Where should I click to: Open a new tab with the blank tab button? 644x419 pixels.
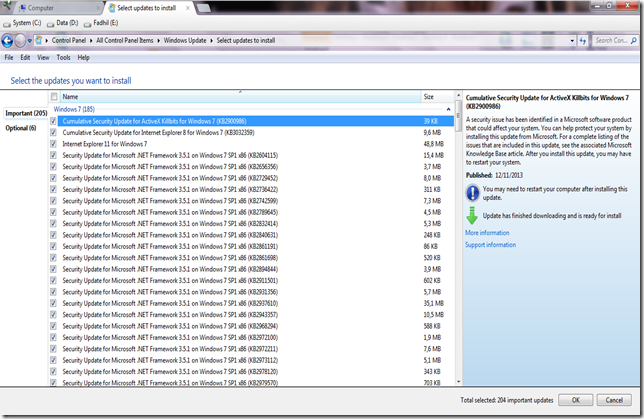pos(204,8)
